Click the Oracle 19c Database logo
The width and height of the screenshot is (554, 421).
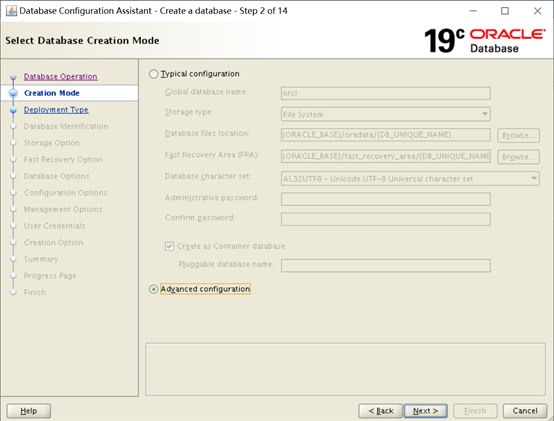click(484, 41)
